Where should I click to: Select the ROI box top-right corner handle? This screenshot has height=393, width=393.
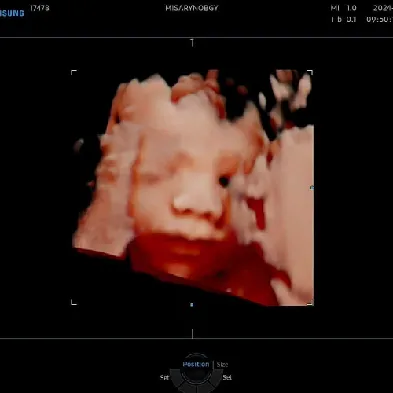(x=310, y=72)
